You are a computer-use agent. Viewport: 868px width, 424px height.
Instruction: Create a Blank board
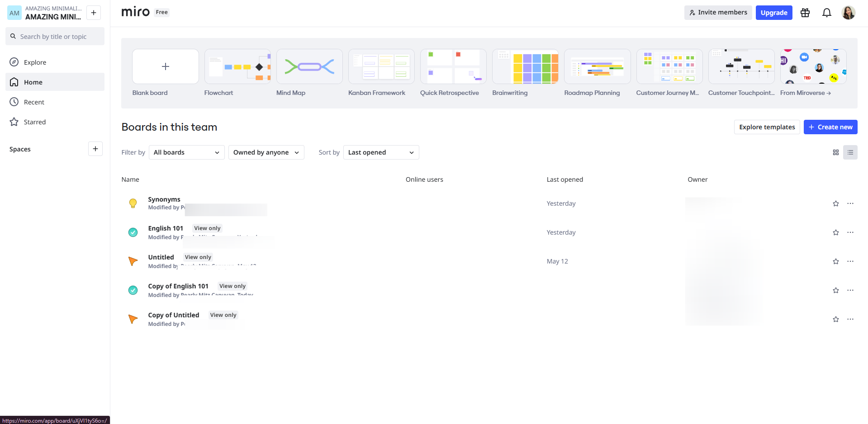point(166,66)
